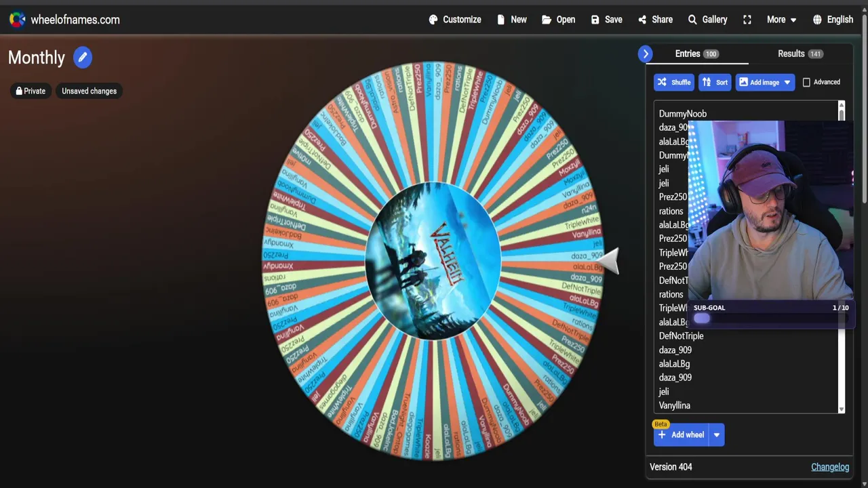This screenshot has height=488, width=868.
Task: Click the sub-goal progress bar
Action: (x=770, y=319)
